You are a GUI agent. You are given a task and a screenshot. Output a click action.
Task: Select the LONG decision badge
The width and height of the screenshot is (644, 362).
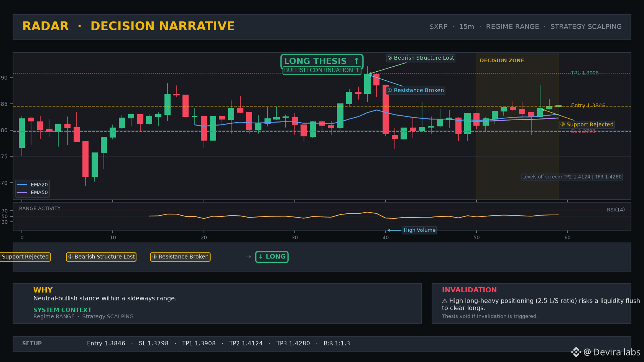[272, 257]
